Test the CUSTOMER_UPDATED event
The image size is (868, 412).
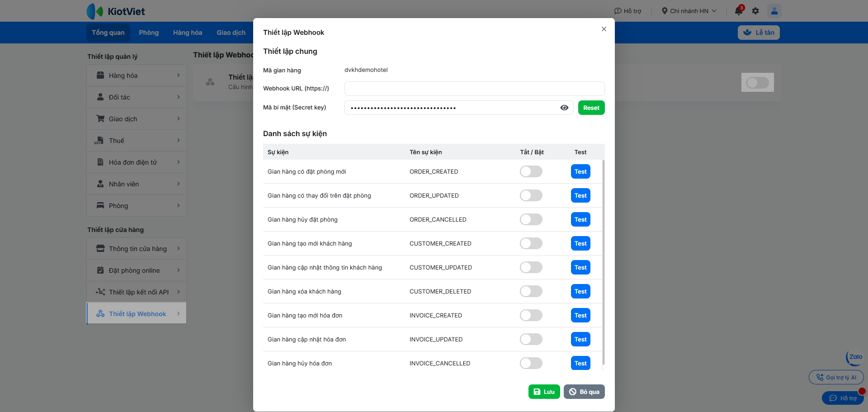point(580,267)
